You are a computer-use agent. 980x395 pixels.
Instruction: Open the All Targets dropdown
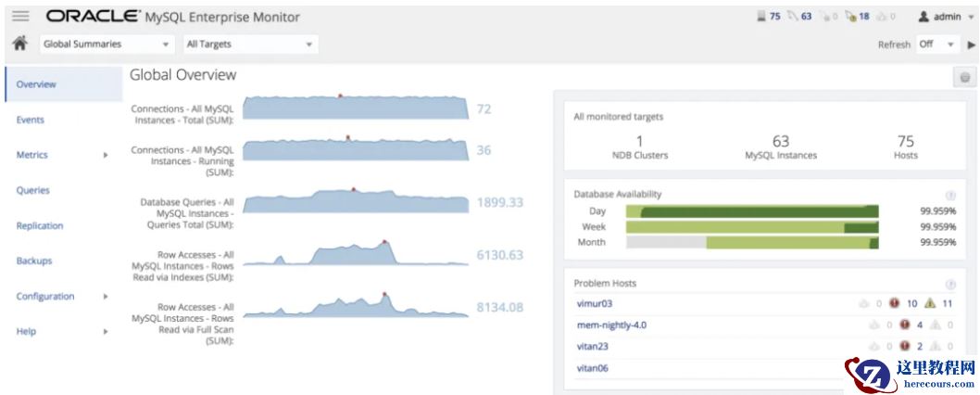tap(249, 44)
